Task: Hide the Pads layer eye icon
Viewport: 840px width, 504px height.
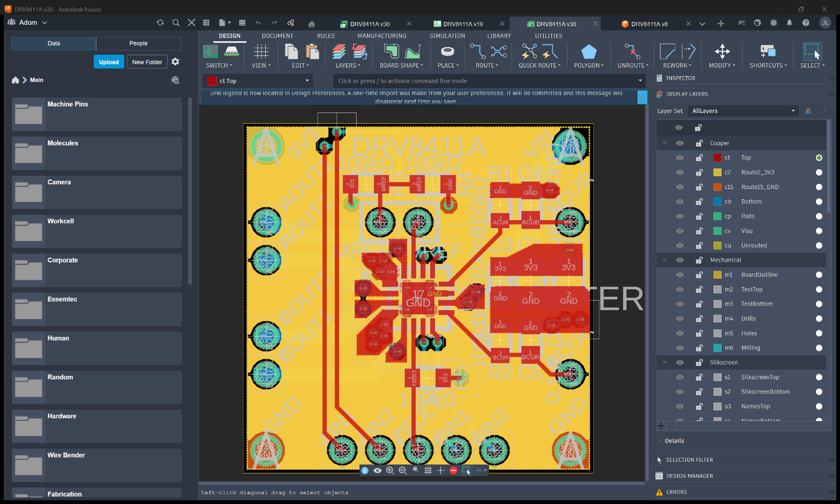Action: click(679, 216)
